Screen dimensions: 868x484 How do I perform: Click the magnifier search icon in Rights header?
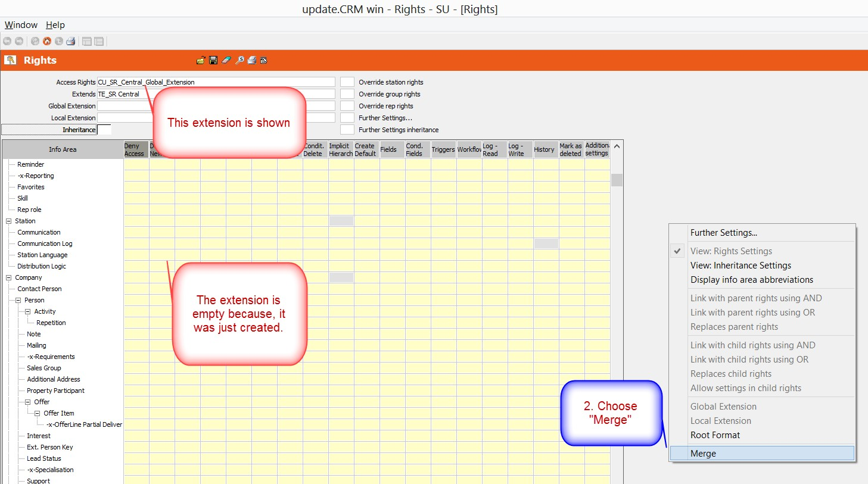click(x=239, y=60)
